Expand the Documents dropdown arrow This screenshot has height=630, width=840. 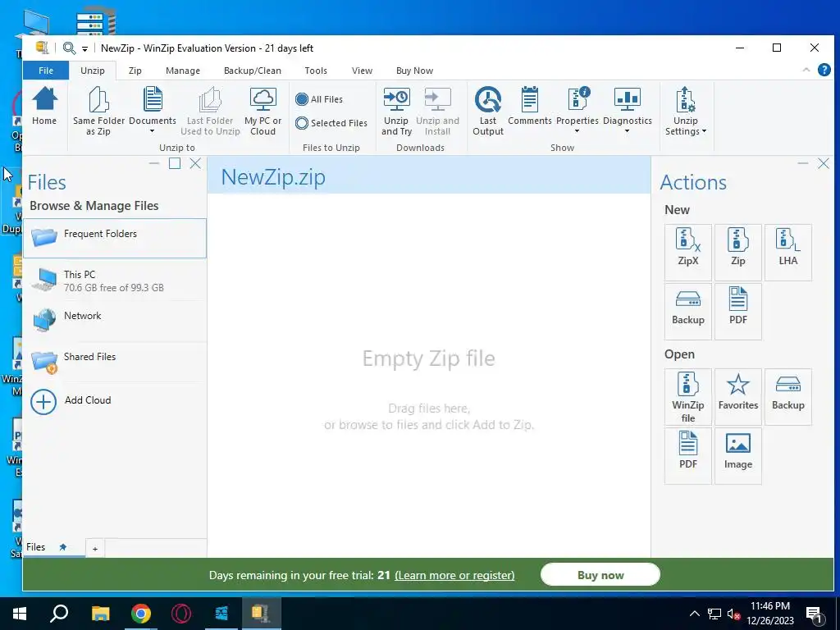[x=152, y=131]
